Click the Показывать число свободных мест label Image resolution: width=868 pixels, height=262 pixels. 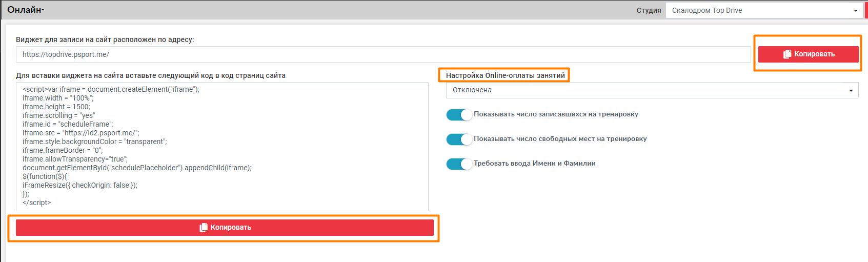point(560,139)
